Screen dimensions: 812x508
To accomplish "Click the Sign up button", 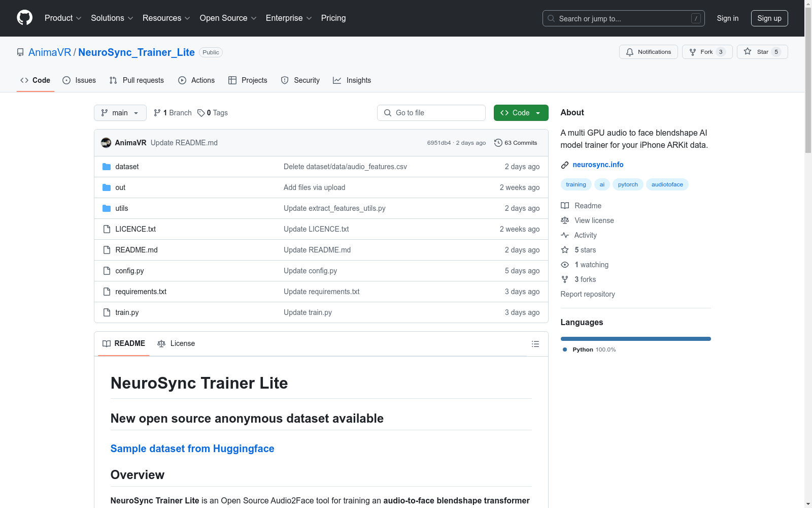I will tap(769, 18).
